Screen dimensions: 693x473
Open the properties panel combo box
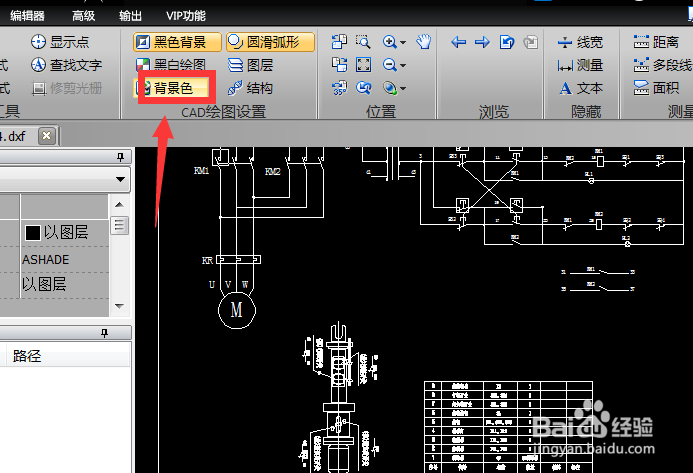[x=65, y=179]
